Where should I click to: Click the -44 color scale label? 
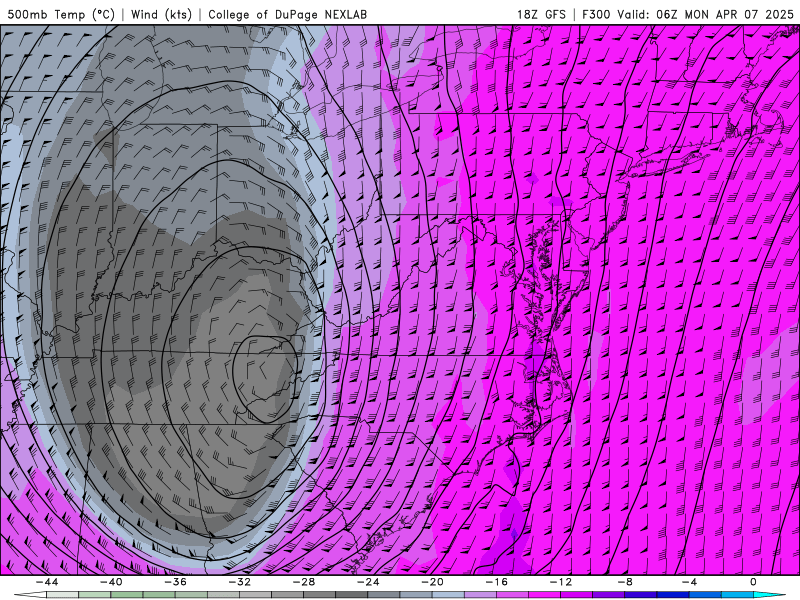pos(47,582)
